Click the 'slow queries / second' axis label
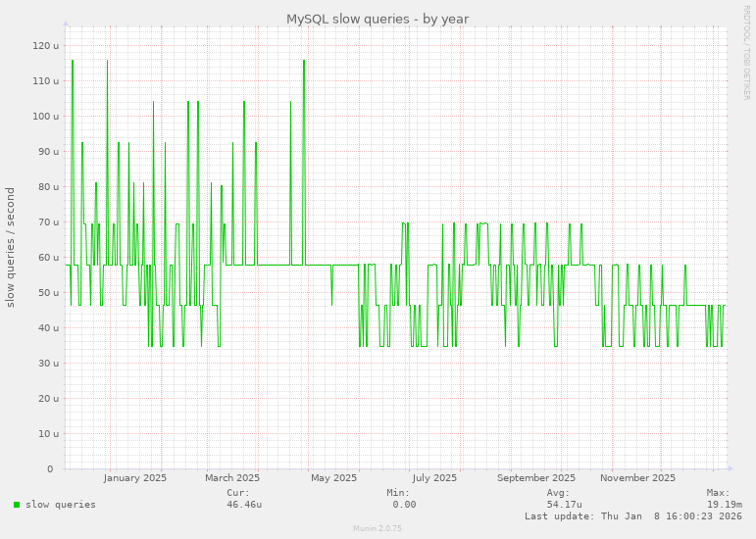Image resolution: width=756 pixels, height=539 pixels. pyautogui.click(x=10, y=248)
